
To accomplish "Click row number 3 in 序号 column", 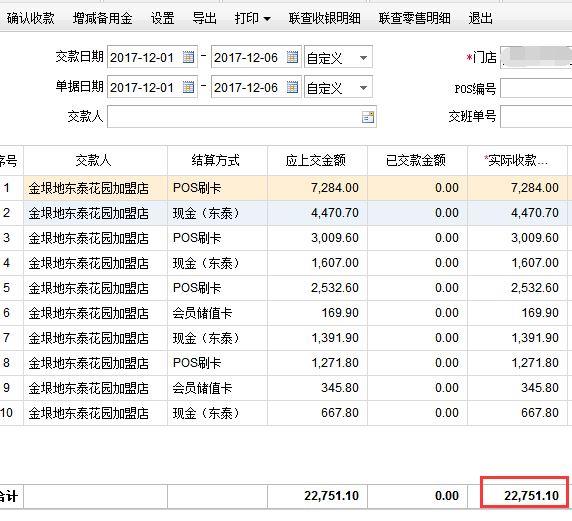I will coord(11,238).
